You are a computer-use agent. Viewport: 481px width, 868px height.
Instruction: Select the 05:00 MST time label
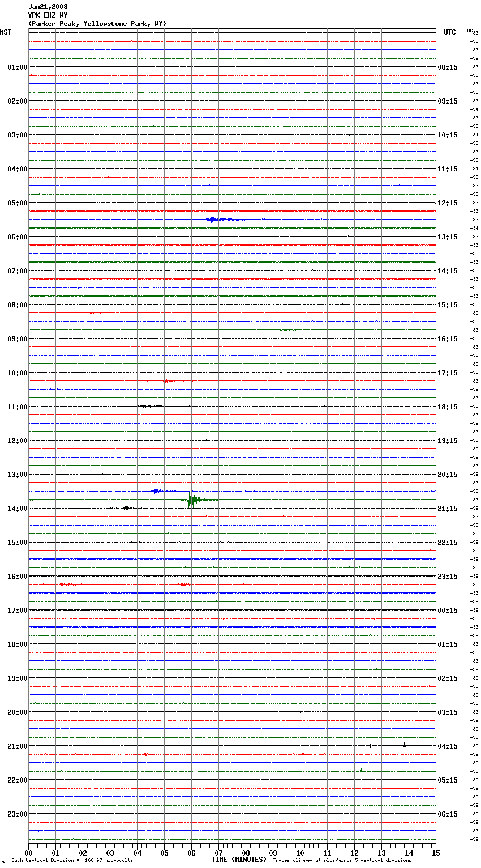[18, 203]
